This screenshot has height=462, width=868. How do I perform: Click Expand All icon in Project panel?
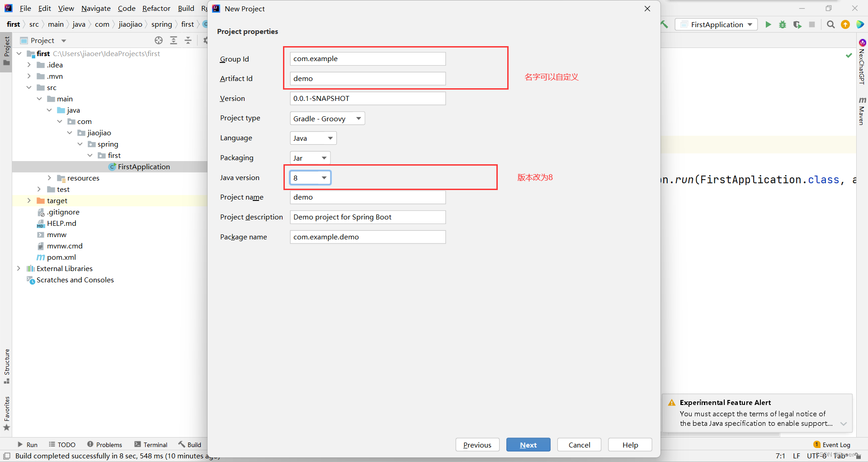[174, 40]
